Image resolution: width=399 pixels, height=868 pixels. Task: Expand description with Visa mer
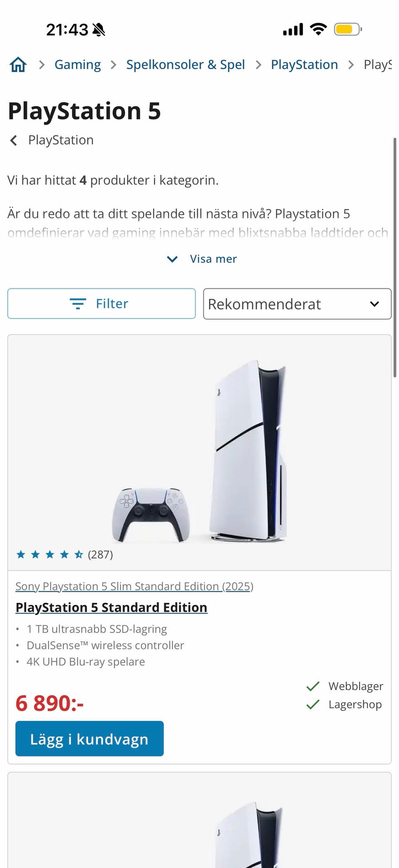coord(202,259)
